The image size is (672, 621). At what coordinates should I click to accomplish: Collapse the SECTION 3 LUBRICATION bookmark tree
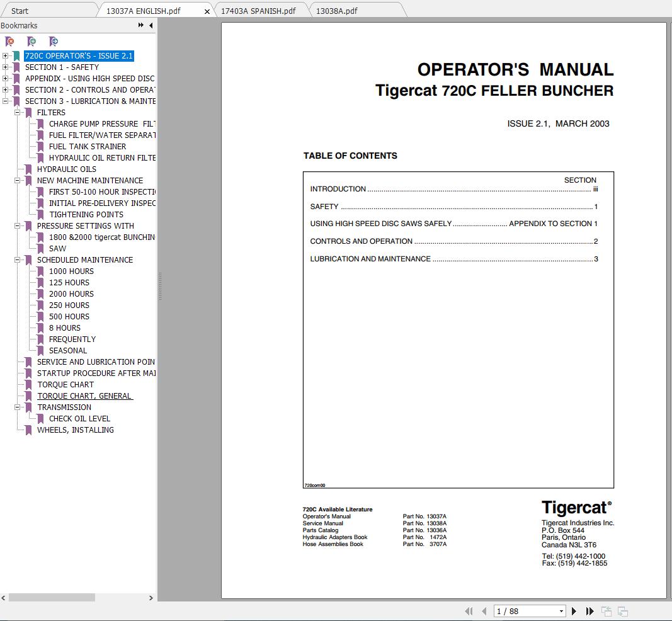pyautogui.click(x=5, y=101)
